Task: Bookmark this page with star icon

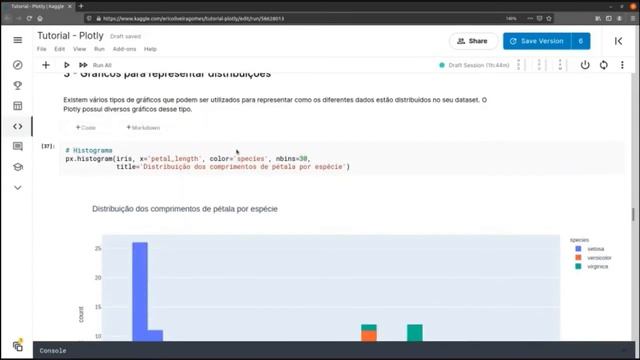Action: pos(549,18)
